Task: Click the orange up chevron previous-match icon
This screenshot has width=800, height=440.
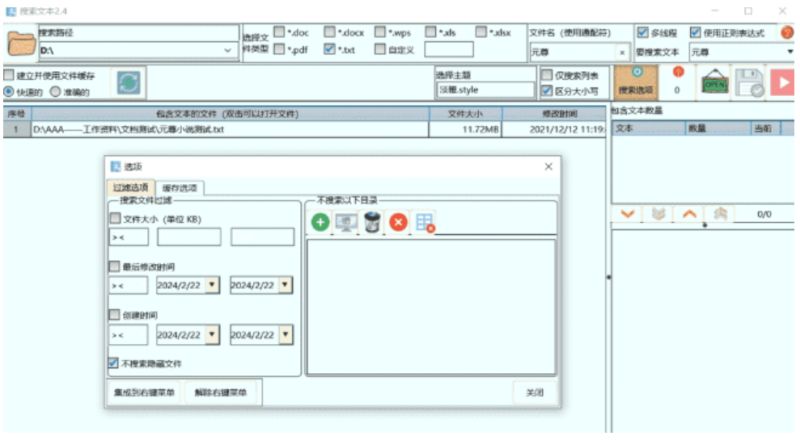Action: point(689,214)
